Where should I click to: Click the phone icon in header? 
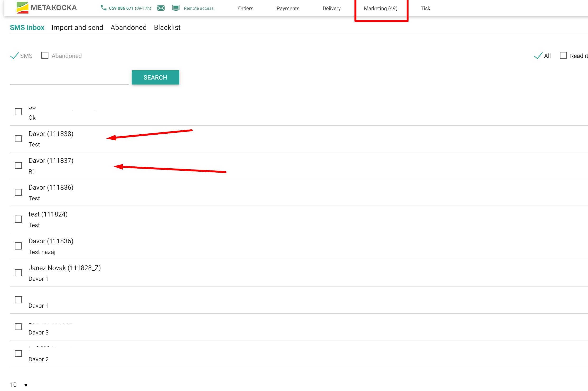103,8
